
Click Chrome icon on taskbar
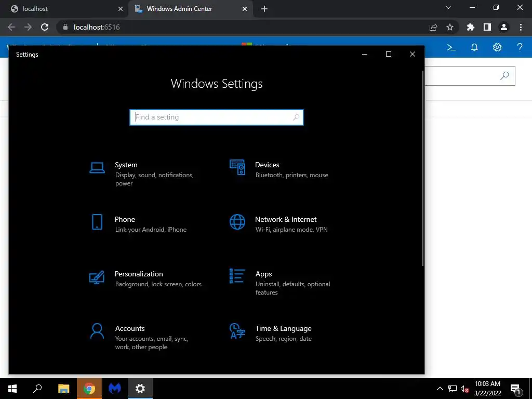(89, 389)
